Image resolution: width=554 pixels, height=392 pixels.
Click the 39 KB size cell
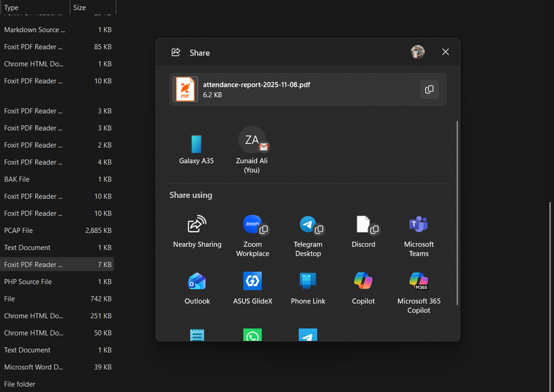pos(103,367)
